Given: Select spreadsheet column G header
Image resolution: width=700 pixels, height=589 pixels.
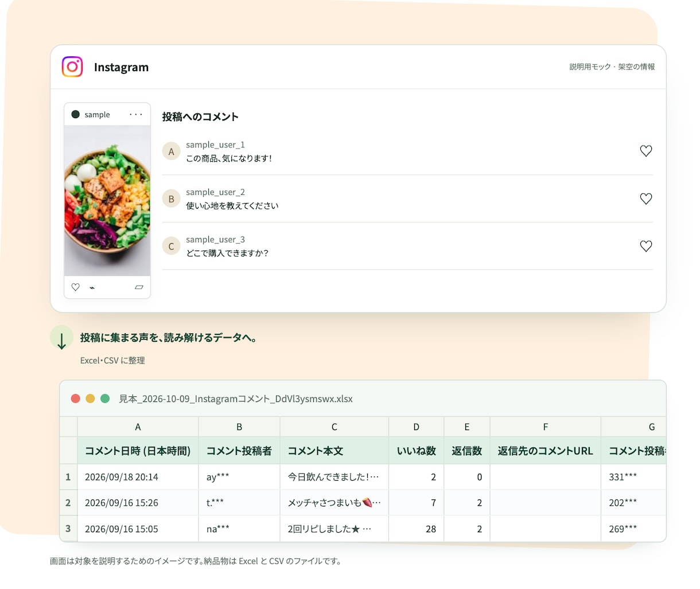Looking at the screenshot, I should tap(633, 427).
